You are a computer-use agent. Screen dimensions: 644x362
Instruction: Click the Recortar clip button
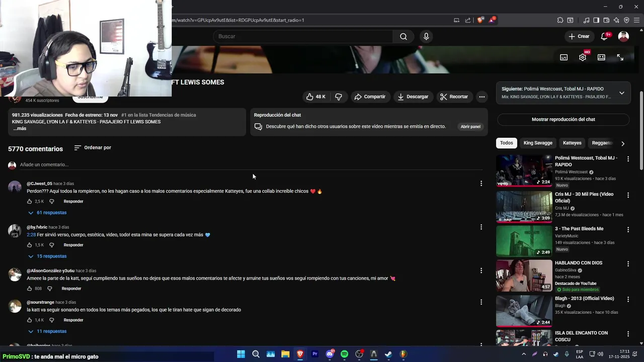[454, 97]
